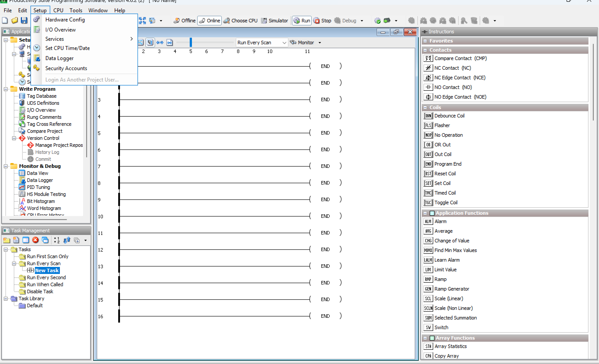The height and width of the screenshot is (364, 599).
Task: Click the Application Tools horizontal scrollbar
Action: tap(38, 220)
